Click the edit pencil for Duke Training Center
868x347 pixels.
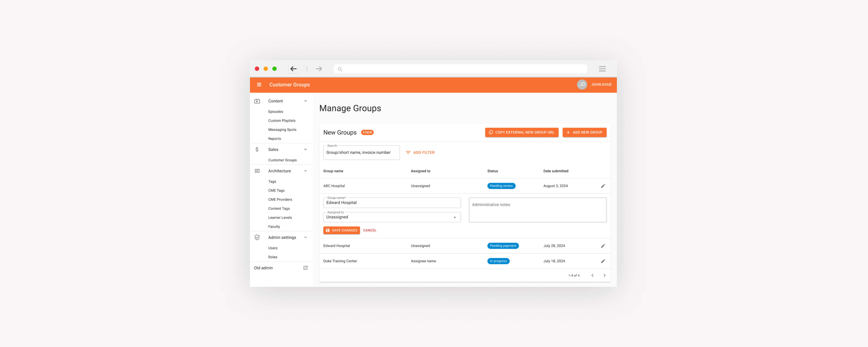point(603,261)
